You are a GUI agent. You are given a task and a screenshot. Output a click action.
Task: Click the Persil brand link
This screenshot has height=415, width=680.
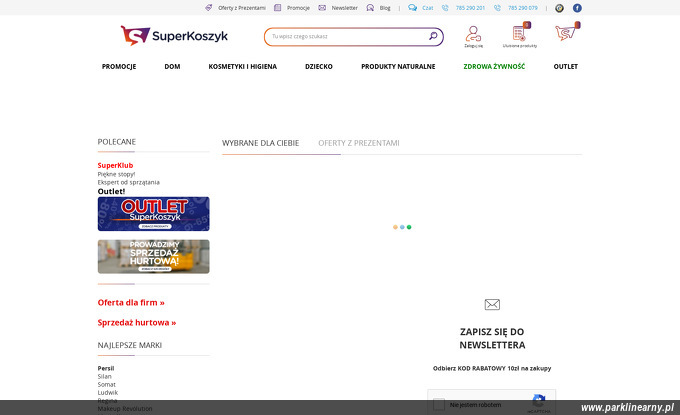pyautogui.click(x=106, y=368)
